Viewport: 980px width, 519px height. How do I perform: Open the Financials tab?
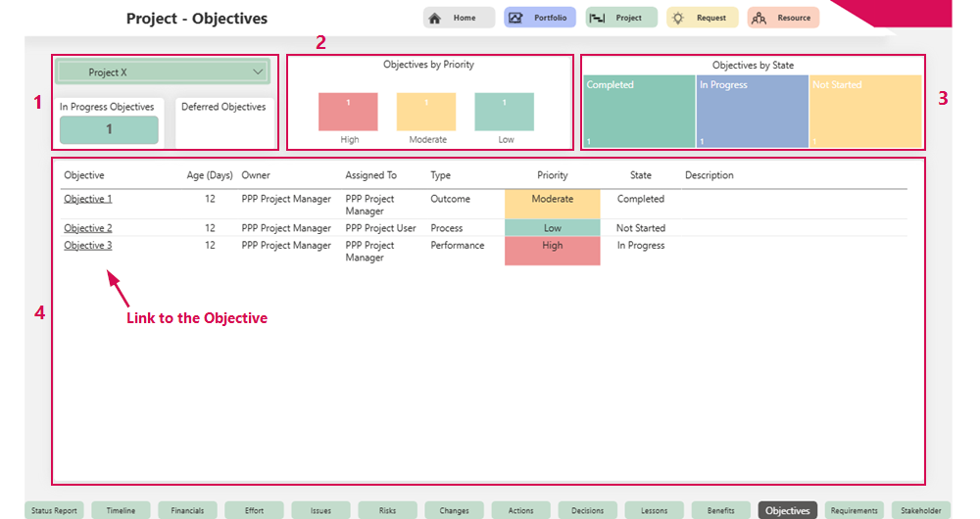[x=187, y=510]
